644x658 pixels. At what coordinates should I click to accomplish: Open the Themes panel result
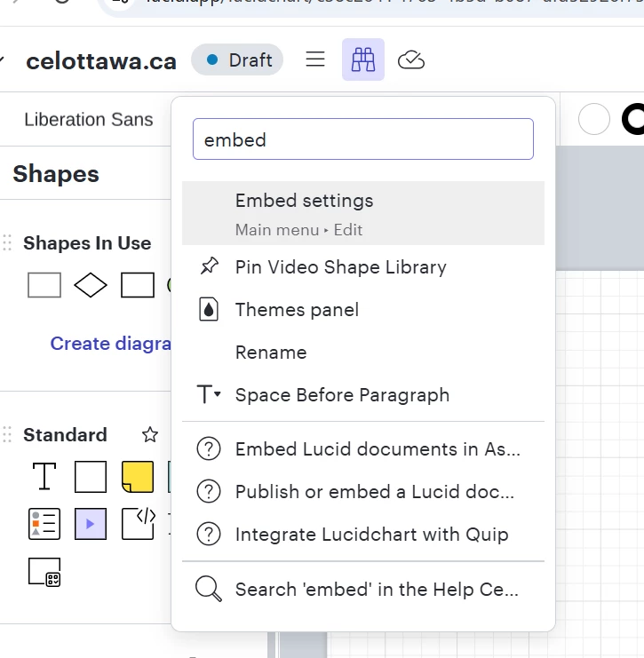pyautogui.click(x=363, y=310)
